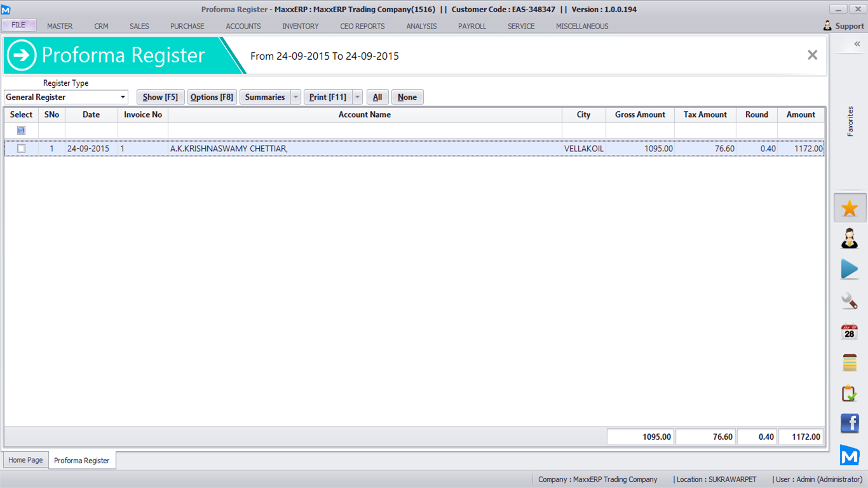868x488 pixels.
Task: Open the Register Type dropdown
Action: [123, 97]
